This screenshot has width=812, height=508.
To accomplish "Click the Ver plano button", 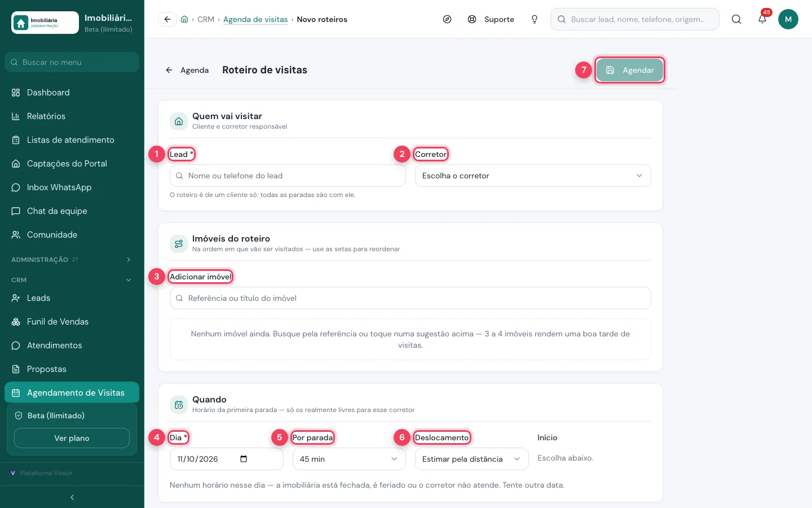I will [72, 438].
